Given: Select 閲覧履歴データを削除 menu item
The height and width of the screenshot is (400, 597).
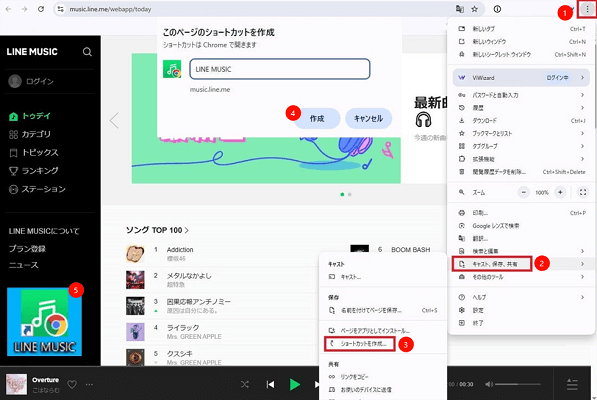Looking at the screenshot, I should tap(521, 172).
